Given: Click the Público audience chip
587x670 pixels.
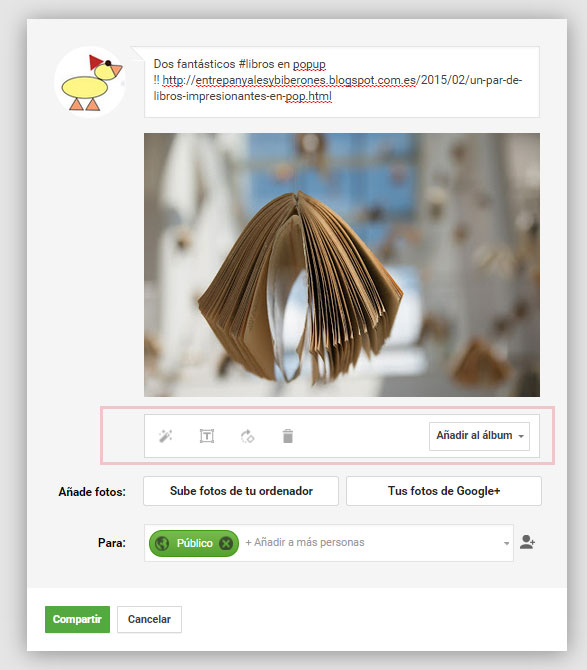Looking at the screenshot, I should (194, 543).
